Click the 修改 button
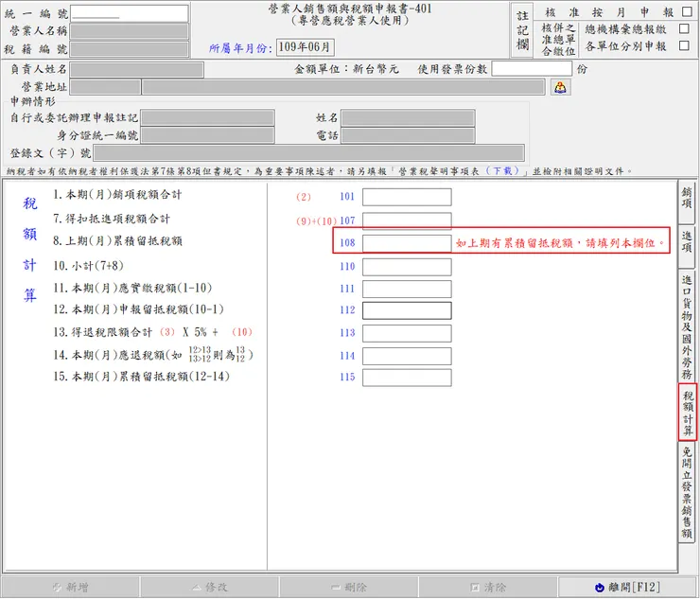Screen dimensions: 700x599 pos(210,587)
